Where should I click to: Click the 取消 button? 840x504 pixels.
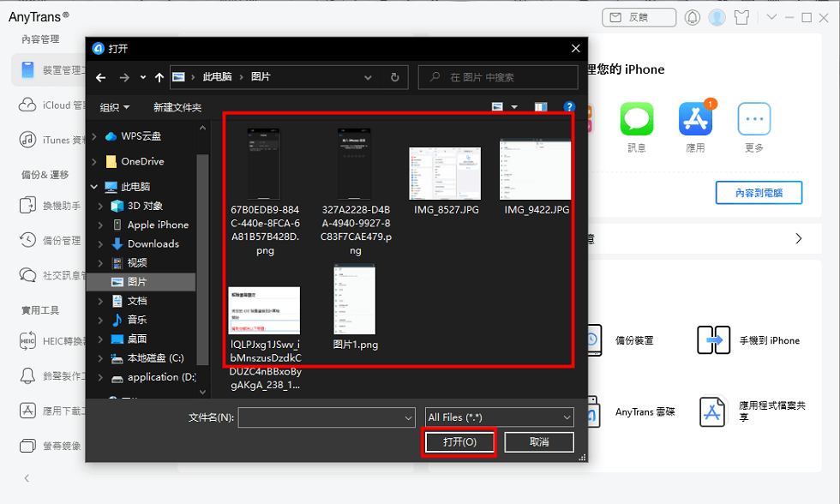[x=539, y=442]
